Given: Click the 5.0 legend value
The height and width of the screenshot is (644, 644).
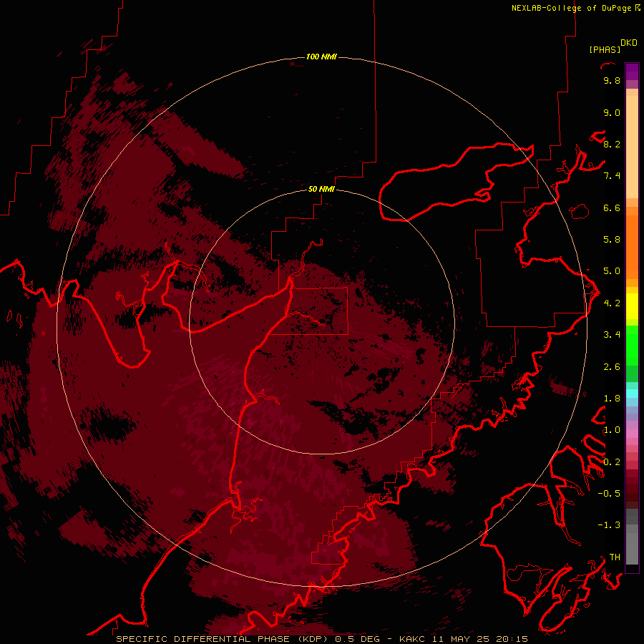Looking at the screenshot, I should [x=612, y=271].
